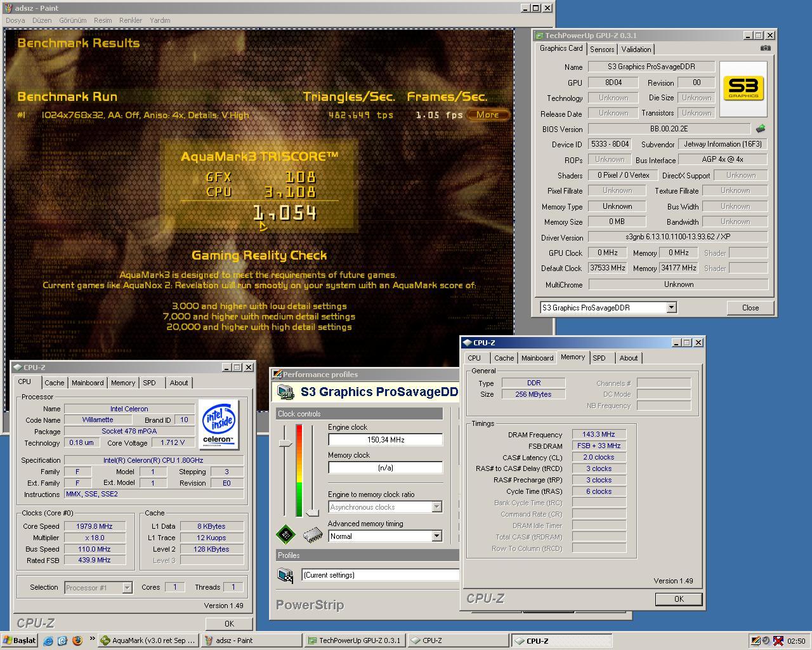The width and height of the screenshot is (812, 650).
Task: Click the profiles monitor icon in PowerStrip
Action: point(285,575)
